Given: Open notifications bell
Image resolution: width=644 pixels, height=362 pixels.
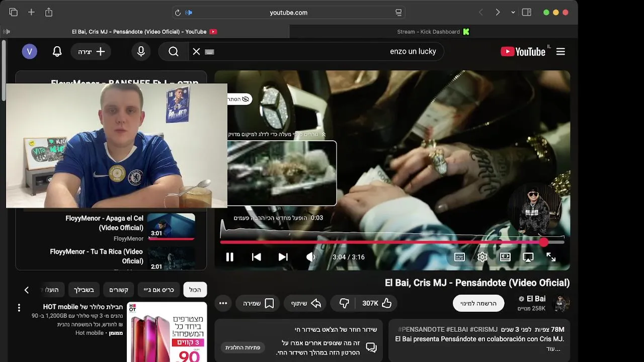Looking at the screenshot, I should (57, 51).
